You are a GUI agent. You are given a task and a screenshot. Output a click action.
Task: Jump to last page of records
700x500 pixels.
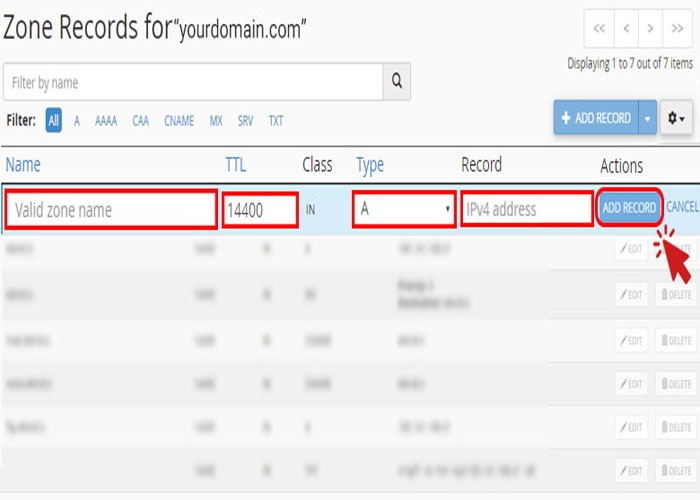pyautogui.click(x=677, y=29)
